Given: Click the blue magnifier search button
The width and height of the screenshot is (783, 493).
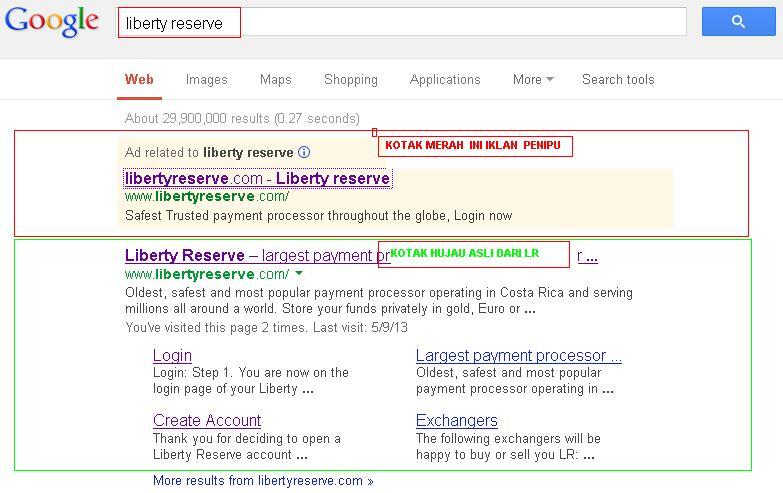Looking at the screenshot, I should point(739,21).
